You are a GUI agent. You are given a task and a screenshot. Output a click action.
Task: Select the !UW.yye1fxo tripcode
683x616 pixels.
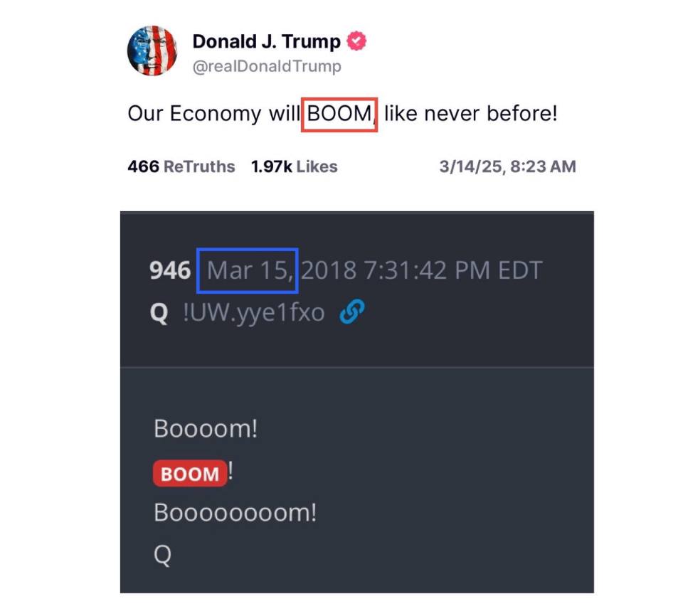254,313
